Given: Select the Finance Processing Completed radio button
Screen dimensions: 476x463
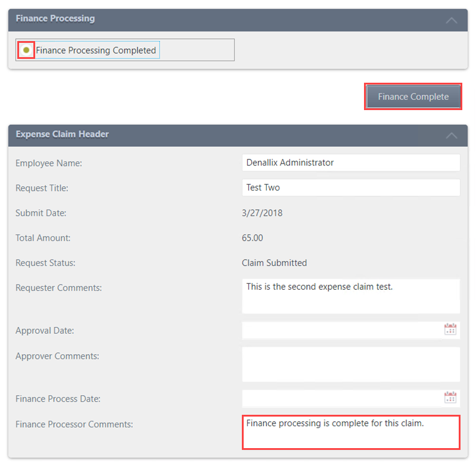Looking at the screenshot, I should point(26,50).
